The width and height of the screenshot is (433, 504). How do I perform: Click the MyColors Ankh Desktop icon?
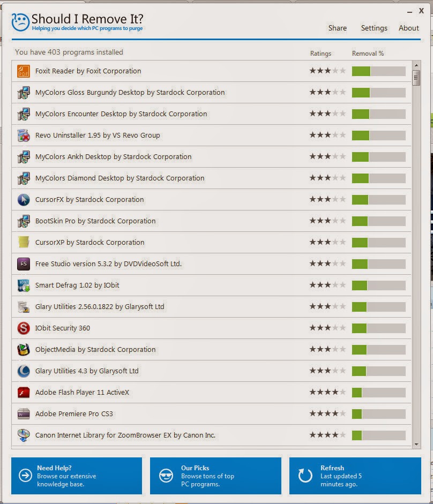tap(24, 157)
